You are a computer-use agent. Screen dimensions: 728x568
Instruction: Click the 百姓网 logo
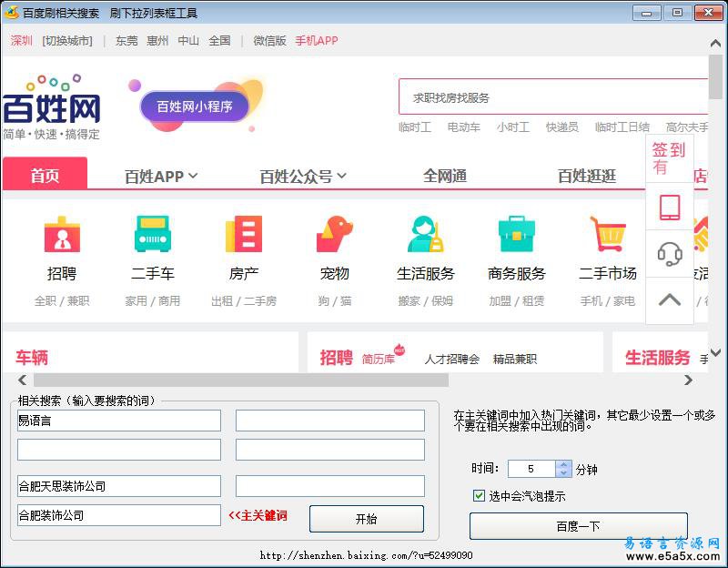click(51, 106)
